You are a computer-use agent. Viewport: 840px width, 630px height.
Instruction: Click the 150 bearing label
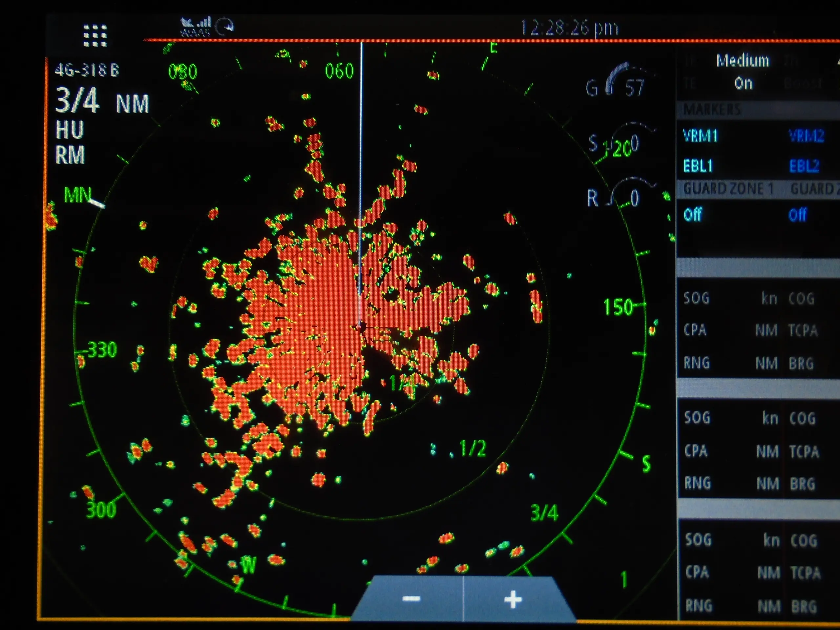pos(618,307)
